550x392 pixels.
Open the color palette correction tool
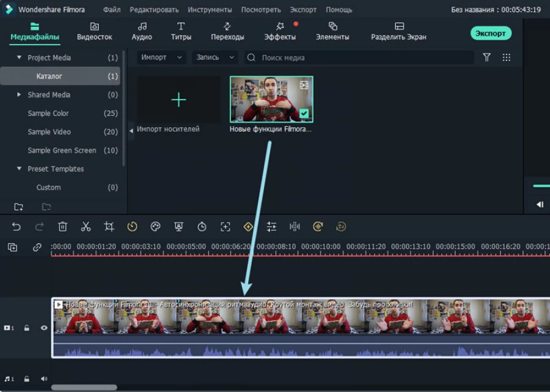click(155, 227)
